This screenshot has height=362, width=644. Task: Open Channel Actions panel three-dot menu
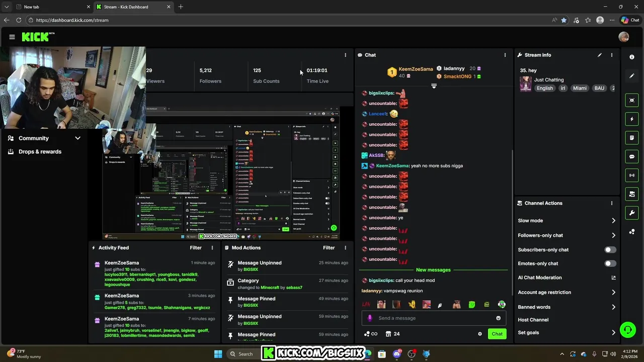(x=612, y=203)
